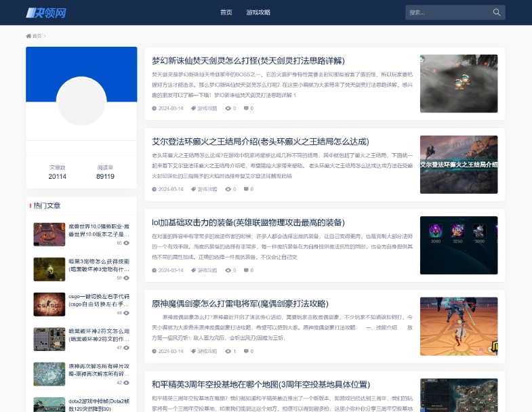Screen dimensions: 532x412
Task: Click 游戏攻略 tag on 原神魔偶剑豪 article
Action: click(207, 351)
